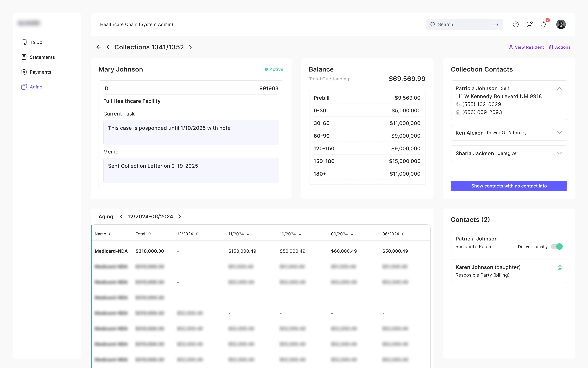
Task: Open the messages icon in header
Action: click(530, 24)
